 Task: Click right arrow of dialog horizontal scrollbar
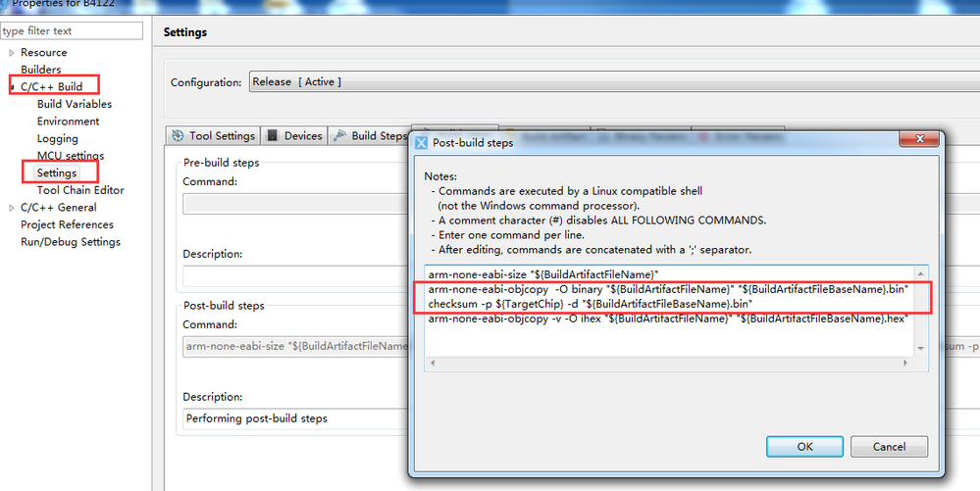pyautogui.click(x=905, y=363)
